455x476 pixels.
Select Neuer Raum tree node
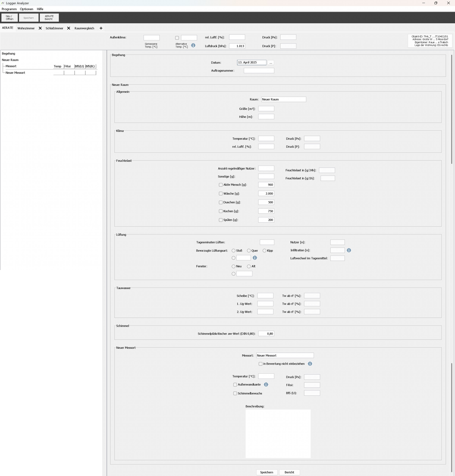coord(10,60)
